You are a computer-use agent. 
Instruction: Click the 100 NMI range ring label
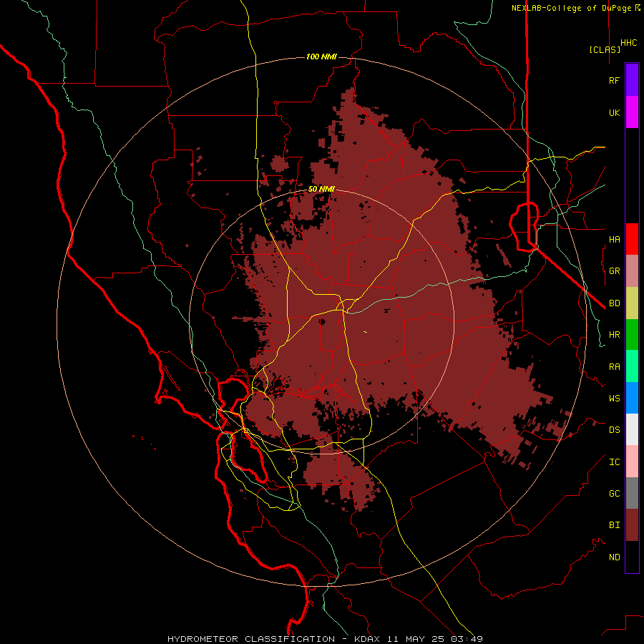pos(321,57)
